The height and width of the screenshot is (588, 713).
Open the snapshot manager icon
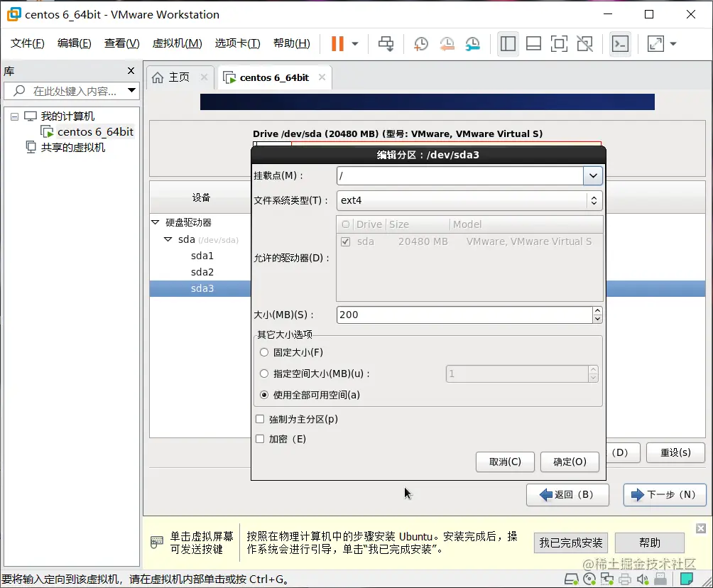pos(473,43)
